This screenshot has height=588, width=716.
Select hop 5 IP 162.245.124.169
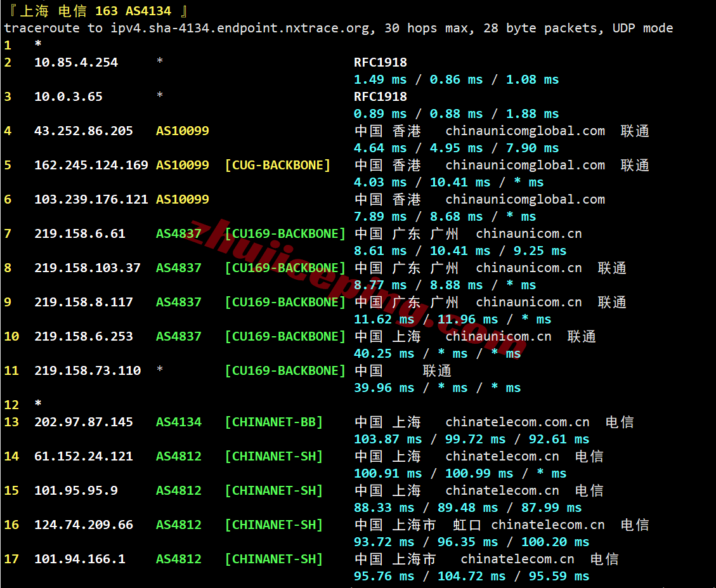[x=91, y=166]
